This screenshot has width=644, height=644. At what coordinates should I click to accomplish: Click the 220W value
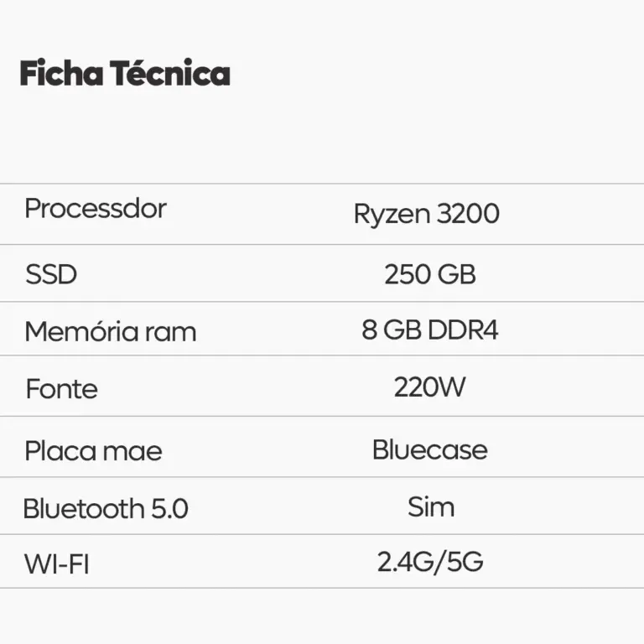(430, 387)
